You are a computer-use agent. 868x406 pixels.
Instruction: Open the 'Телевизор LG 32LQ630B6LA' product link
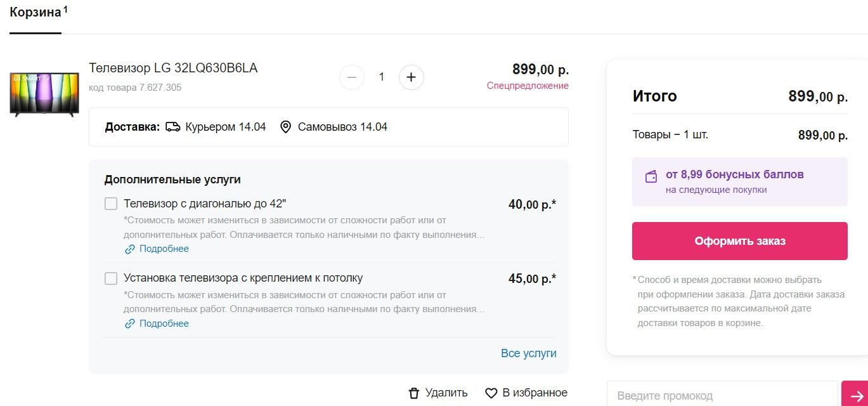[x=173, y=69]
